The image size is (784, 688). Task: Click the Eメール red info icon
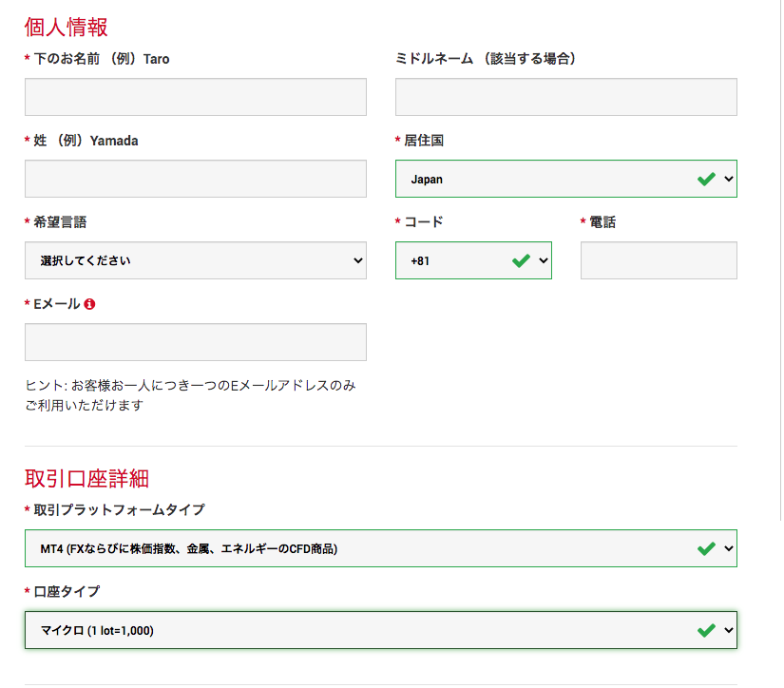coord(89,304)
